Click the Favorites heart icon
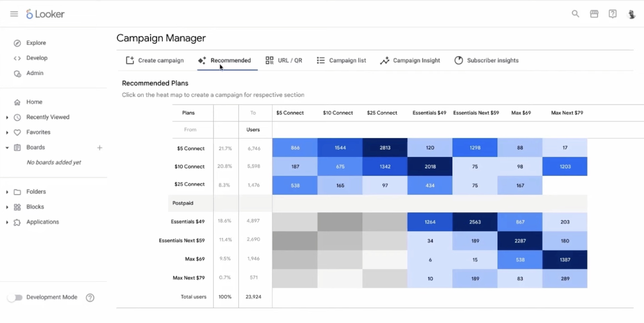644x323 pixels. (17, 132)
